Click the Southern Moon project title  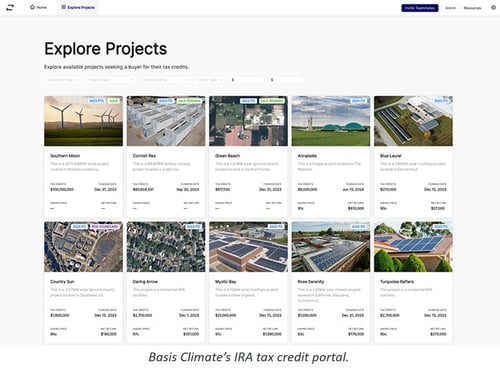click(65, 156)
